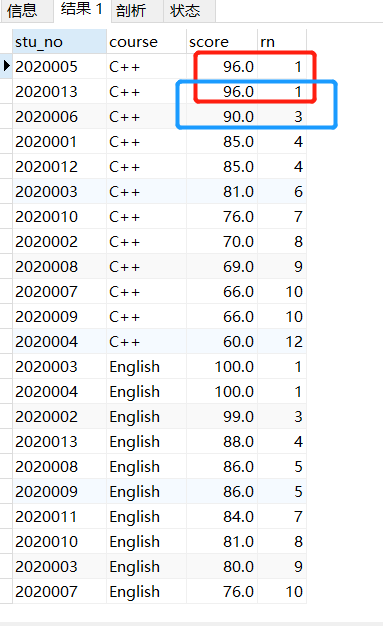Screen dimensions: 383x626
Task: Select stu_no 2020013 in the C++ row
Action: (x=60, y=92)
